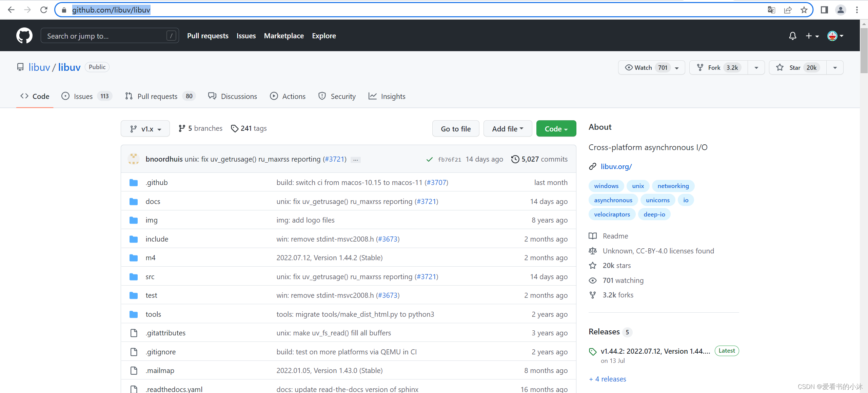The width and height of the screenshot is (868, 393).
Task: Open the libuv.org website link
Action: [x=616, y=167]
